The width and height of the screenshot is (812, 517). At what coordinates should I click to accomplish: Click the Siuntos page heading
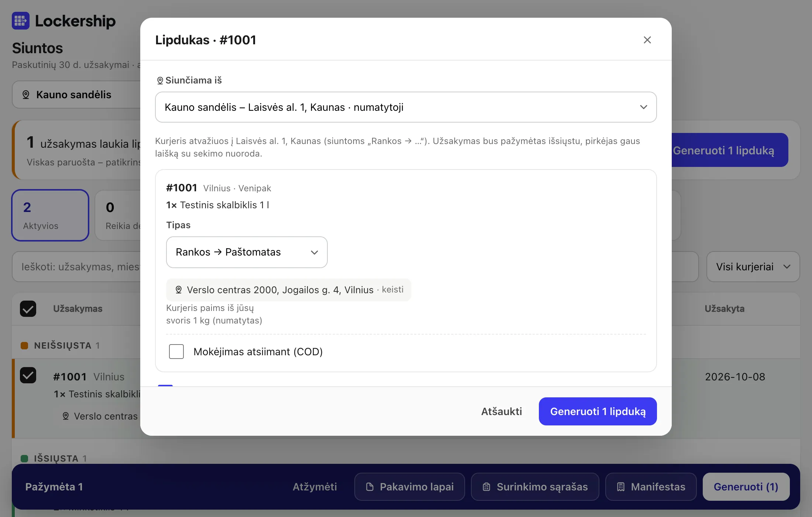(37, 48)
